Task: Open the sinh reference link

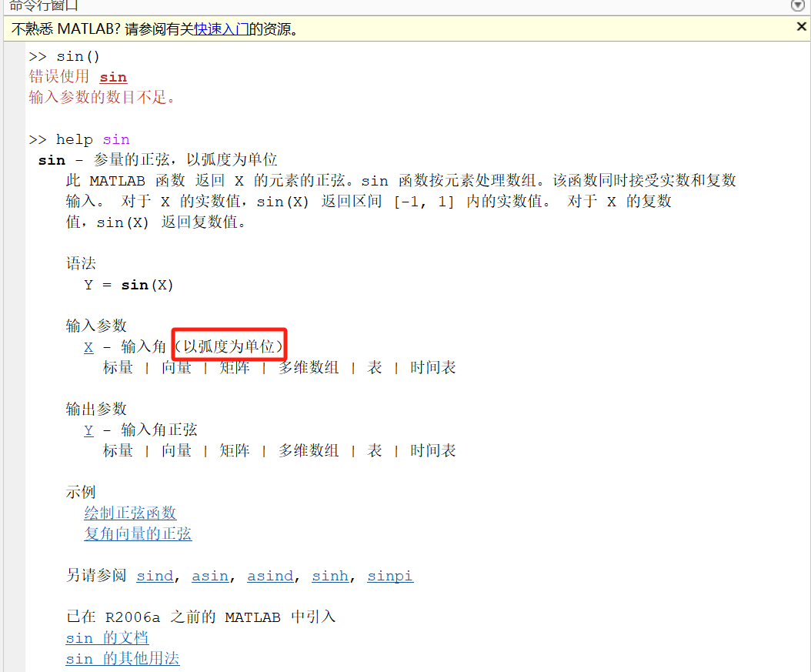Action: click(330, 576)
